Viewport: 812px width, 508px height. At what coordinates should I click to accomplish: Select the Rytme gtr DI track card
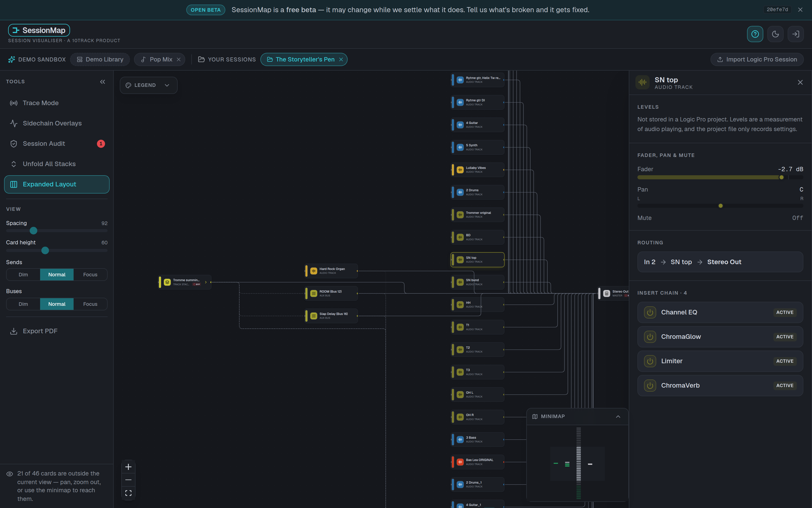point(477,102)
